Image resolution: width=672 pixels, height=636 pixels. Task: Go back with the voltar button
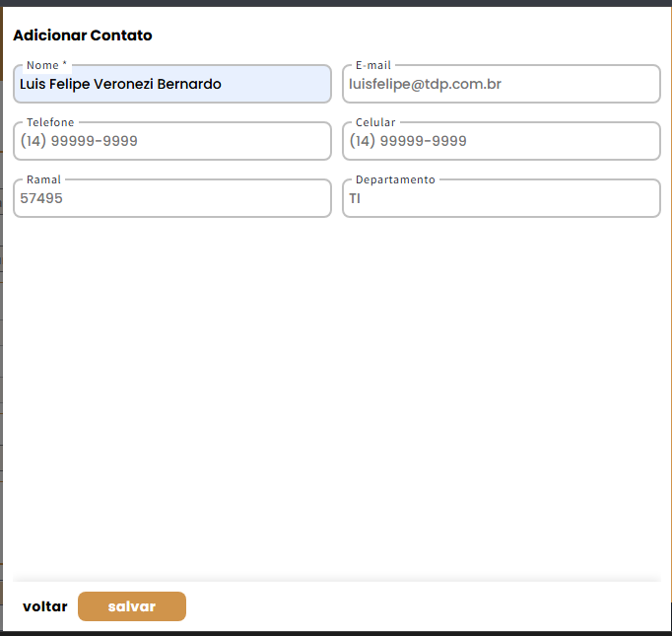pyautogui.click(x=45, y=606)
